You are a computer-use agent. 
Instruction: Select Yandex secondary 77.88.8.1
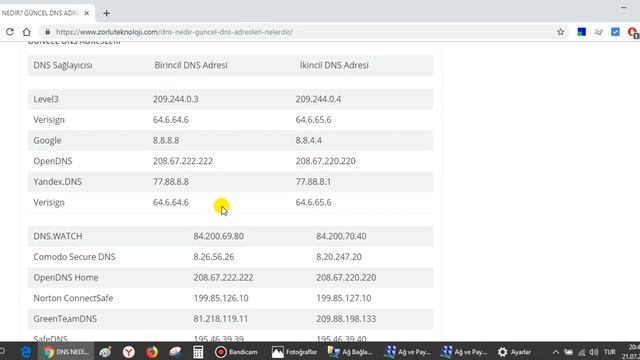coord(313,182)
